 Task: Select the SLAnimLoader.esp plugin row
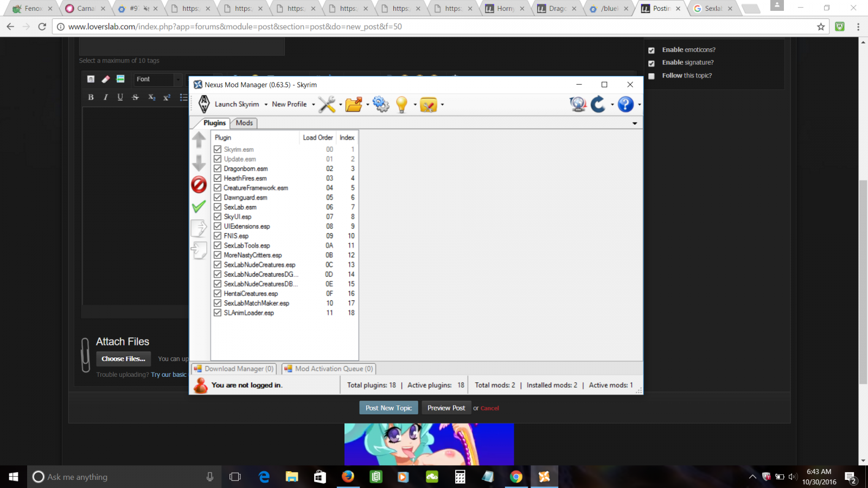(x=285, y=313)
